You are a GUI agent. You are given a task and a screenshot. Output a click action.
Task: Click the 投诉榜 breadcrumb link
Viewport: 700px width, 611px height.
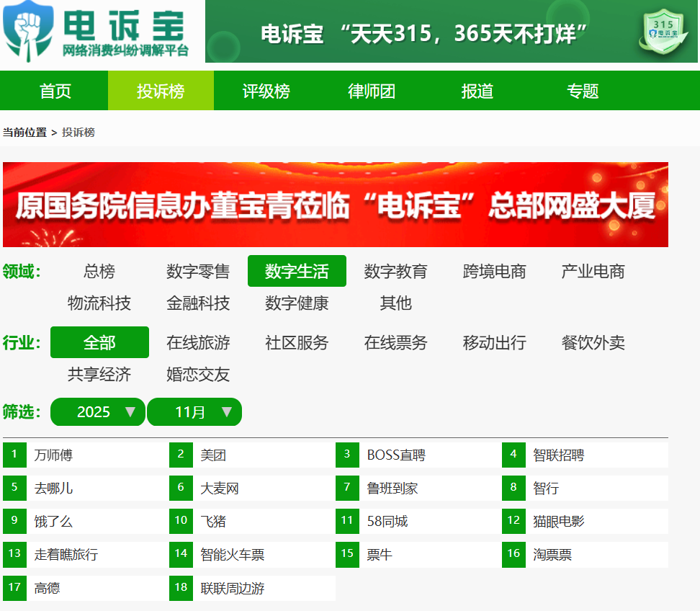pos(78,133)
